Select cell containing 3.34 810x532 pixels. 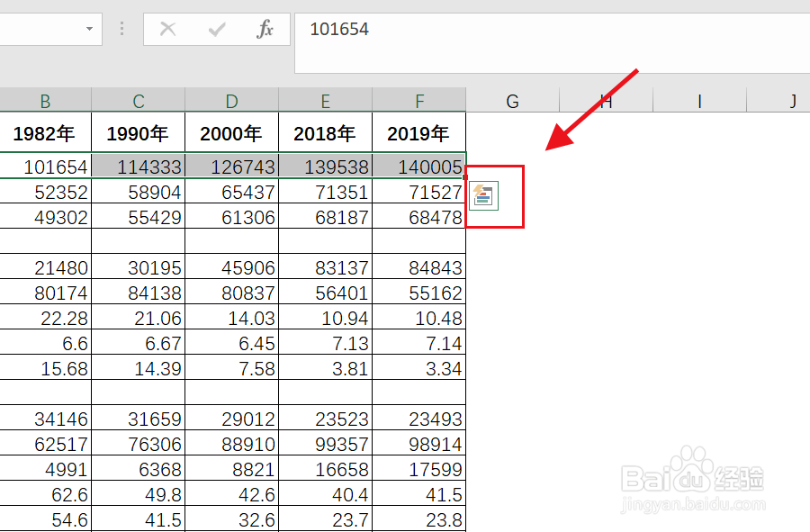(x=418, y=367)
